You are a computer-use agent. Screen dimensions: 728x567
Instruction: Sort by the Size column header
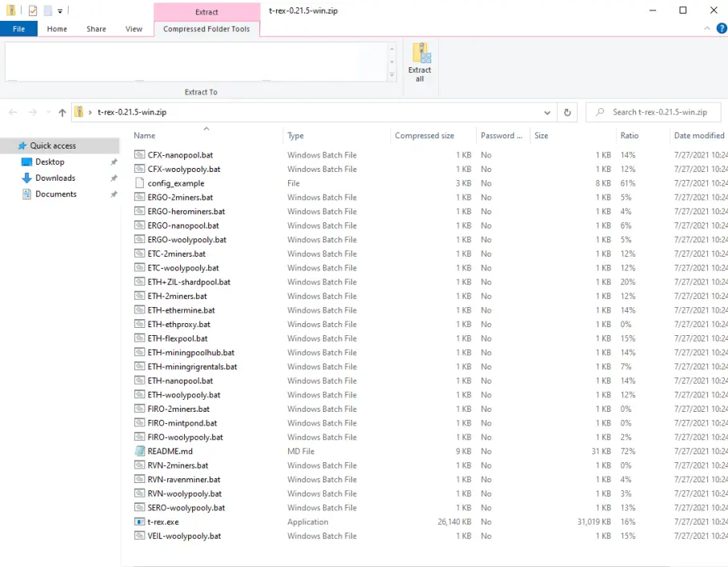(x=573, y=135)
